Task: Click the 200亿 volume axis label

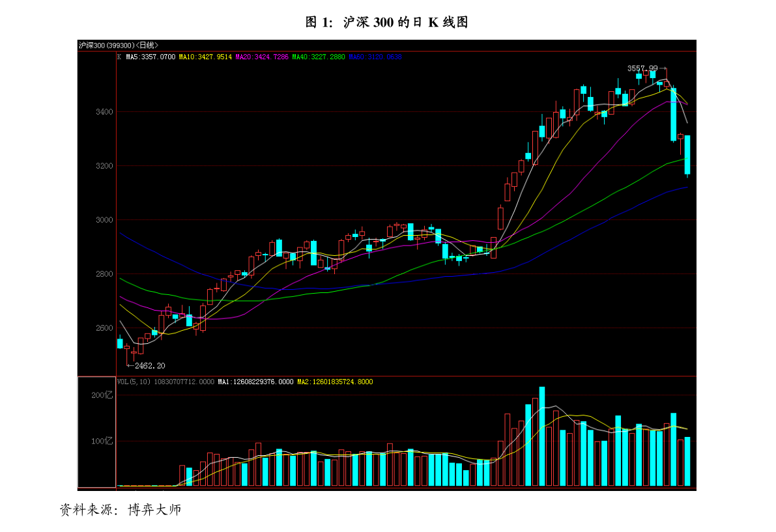Action: click(102, 395)
